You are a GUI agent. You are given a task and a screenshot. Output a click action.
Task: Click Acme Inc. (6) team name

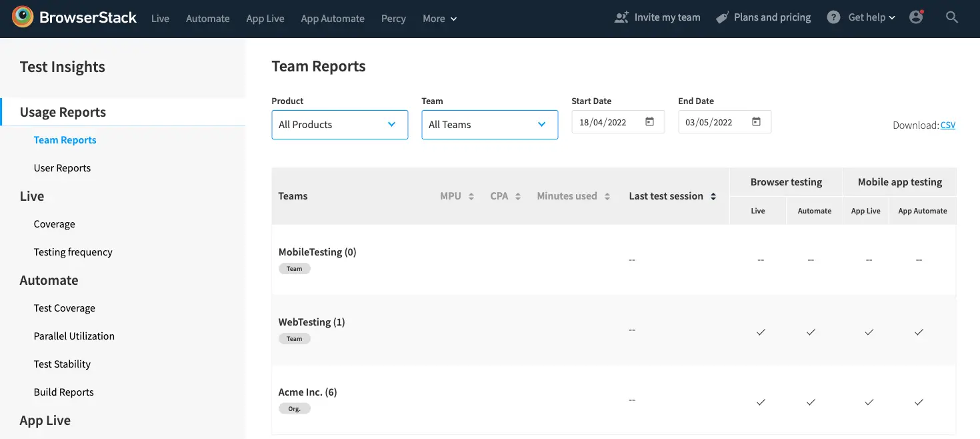click(307, 392)
